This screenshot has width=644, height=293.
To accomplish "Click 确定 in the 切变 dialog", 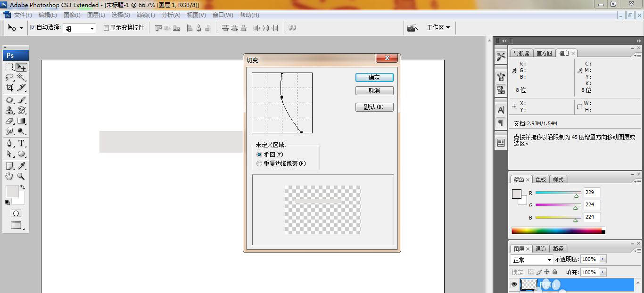I will coord(374,78).
